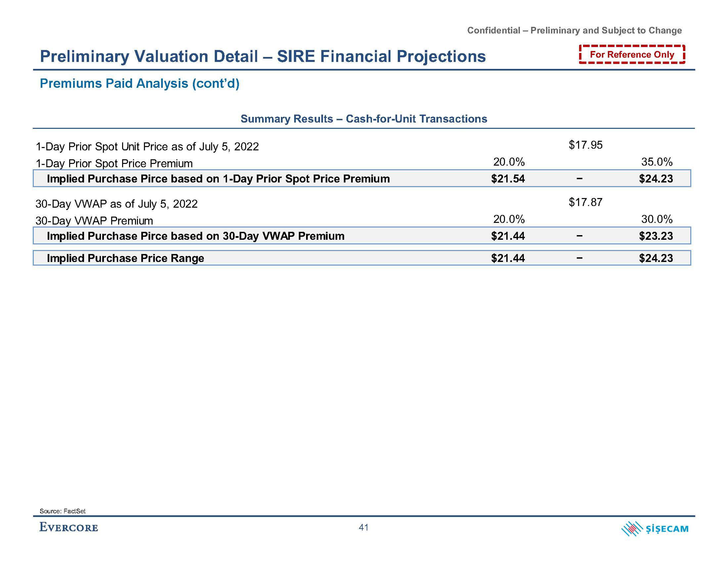Click the 'Summary Results – Cash-for-Unit Transactions' heading
This screenshot has height=563, width=728.
(364, 119)
